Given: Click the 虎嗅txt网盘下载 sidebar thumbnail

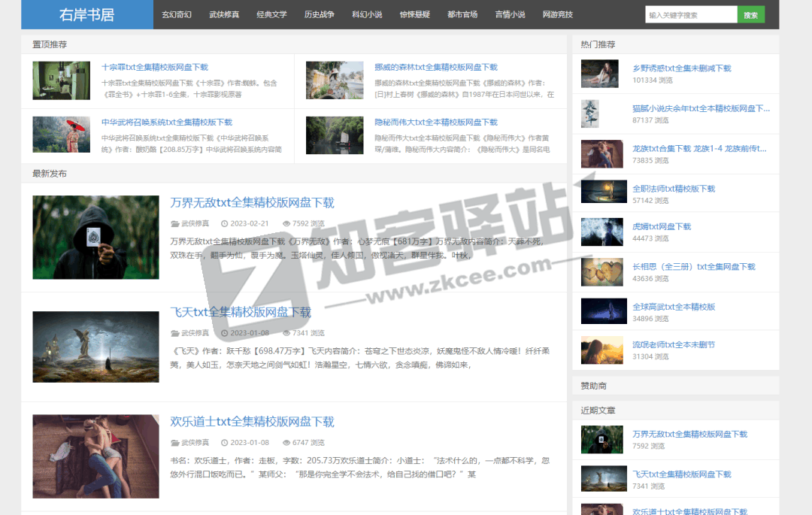Looking at the screenshot, I should pos(602,232).
